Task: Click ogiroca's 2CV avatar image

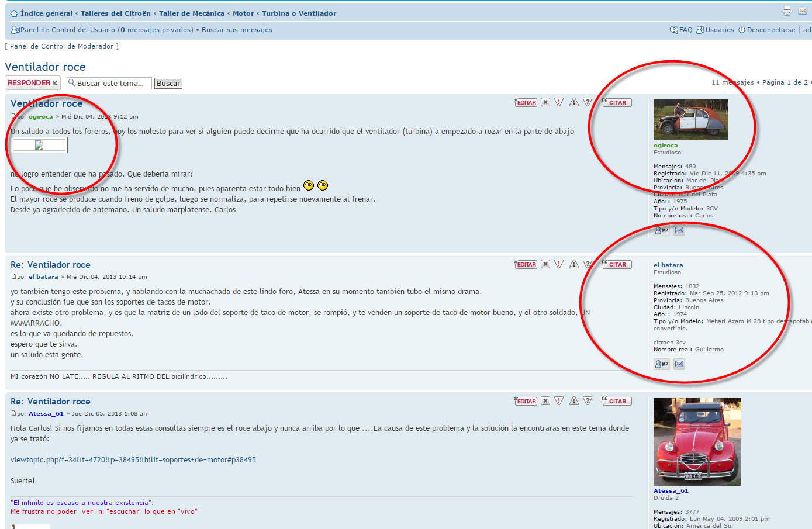Action: point(690,120)
